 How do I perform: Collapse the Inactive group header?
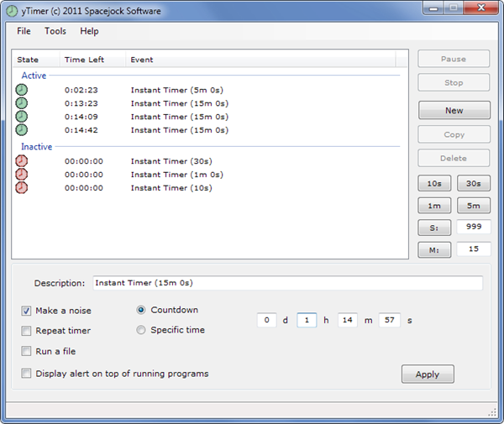(36, 147)
